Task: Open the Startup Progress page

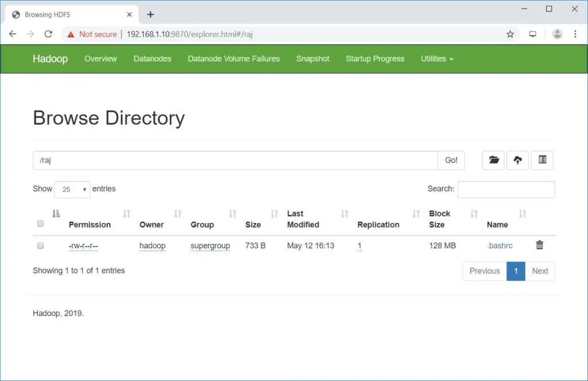Action: [x=374, y=59]
